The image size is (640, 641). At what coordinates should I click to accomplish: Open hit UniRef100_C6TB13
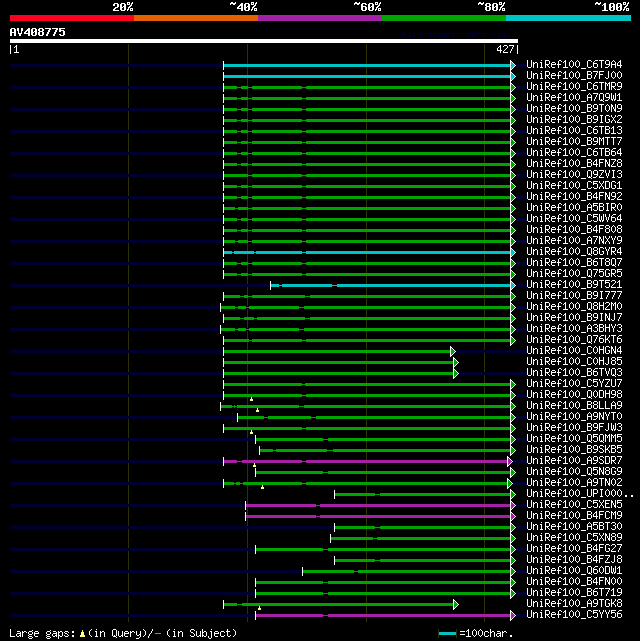tap(574, 130)
